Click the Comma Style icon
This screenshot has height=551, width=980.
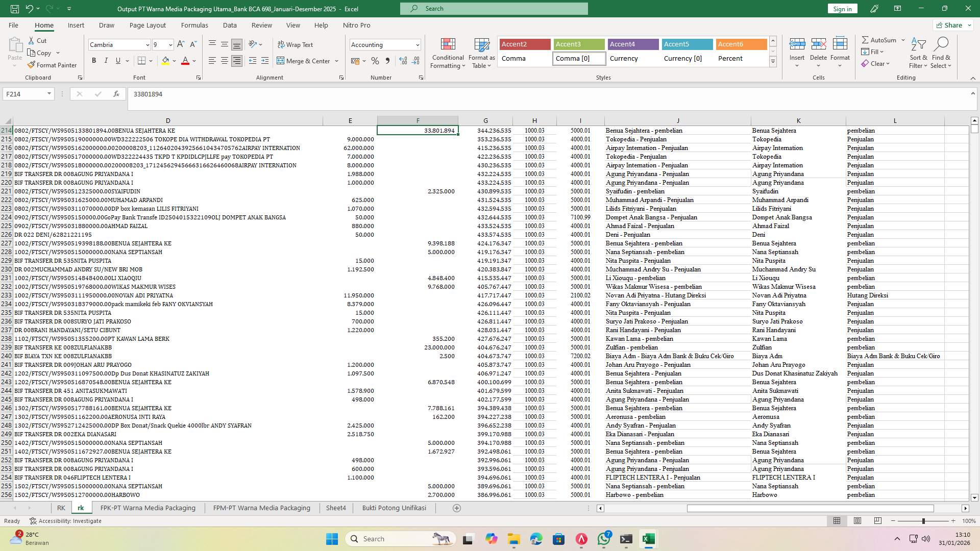(x=388, y=61)
